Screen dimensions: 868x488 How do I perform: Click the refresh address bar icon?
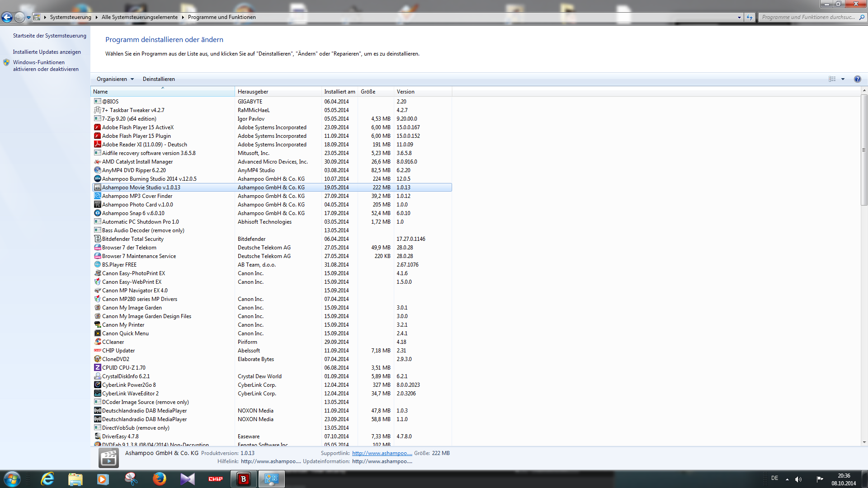(x=750, y=17)
